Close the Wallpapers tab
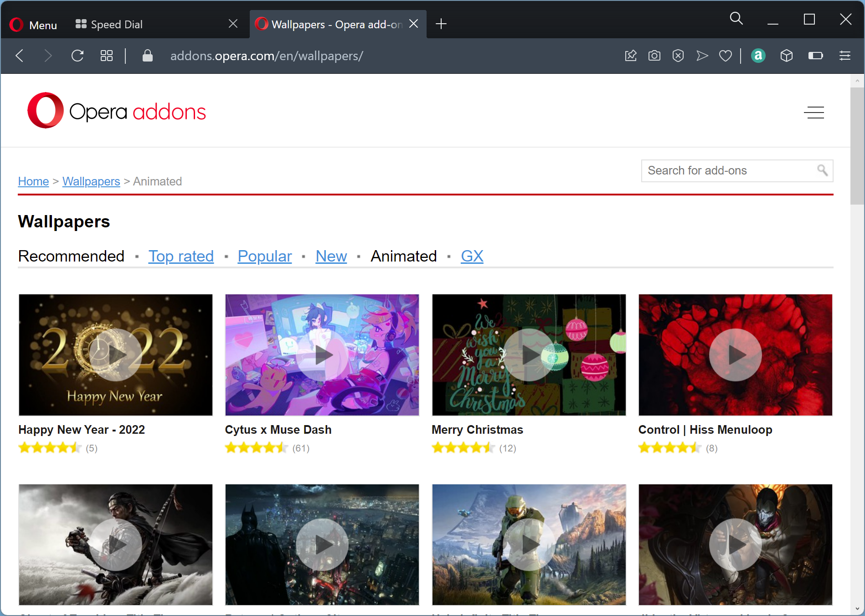This screenshot has width=865, height=616. [x=413, y=24]
